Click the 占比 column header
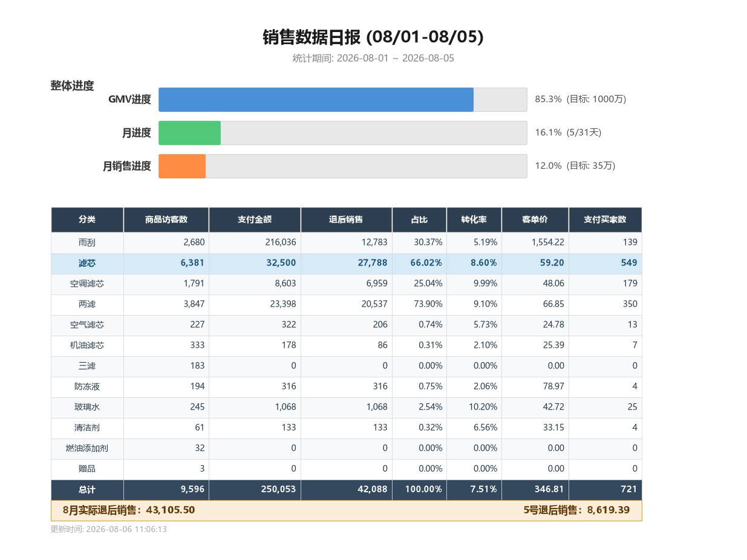This screenshot has height=560, width=747. (419, 220)
